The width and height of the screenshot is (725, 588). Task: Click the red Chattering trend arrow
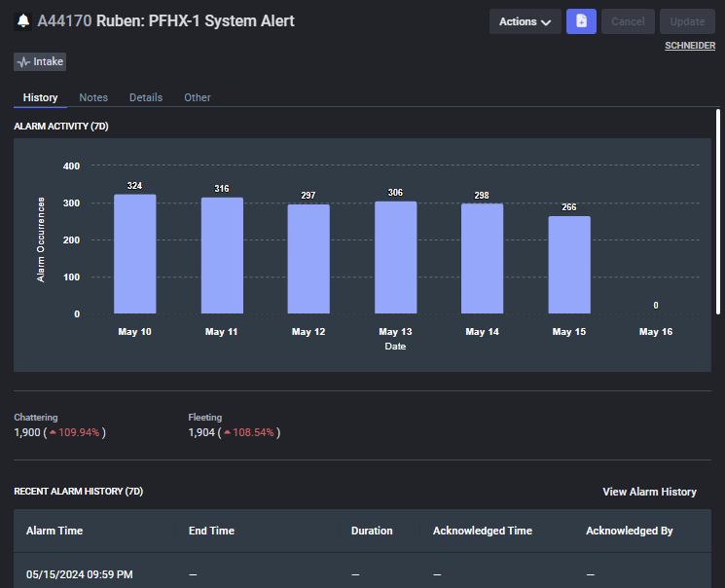[53, 432]
